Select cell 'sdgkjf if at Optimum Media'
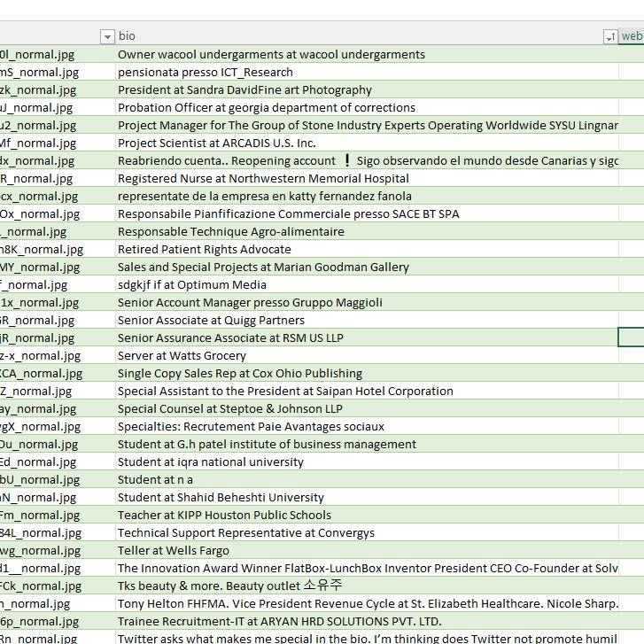644x644 pixels. 367,284
